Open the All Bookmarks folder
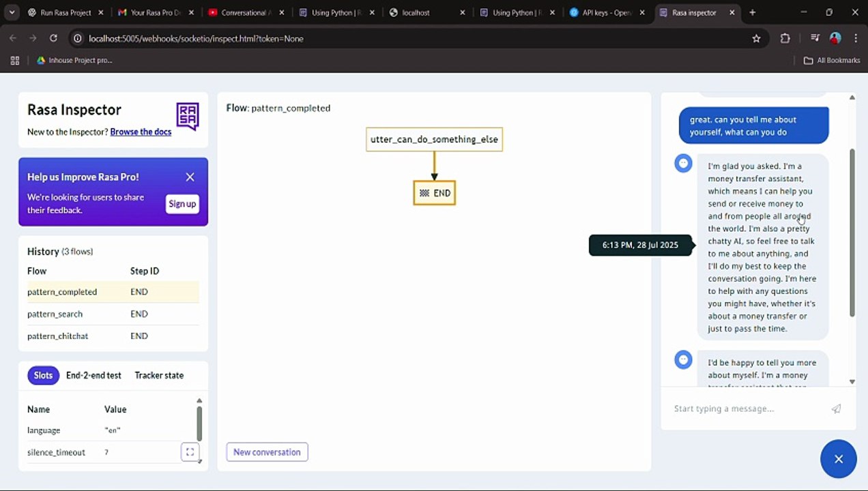The height and width of the screenshot is (491, 868). point(832,60)
